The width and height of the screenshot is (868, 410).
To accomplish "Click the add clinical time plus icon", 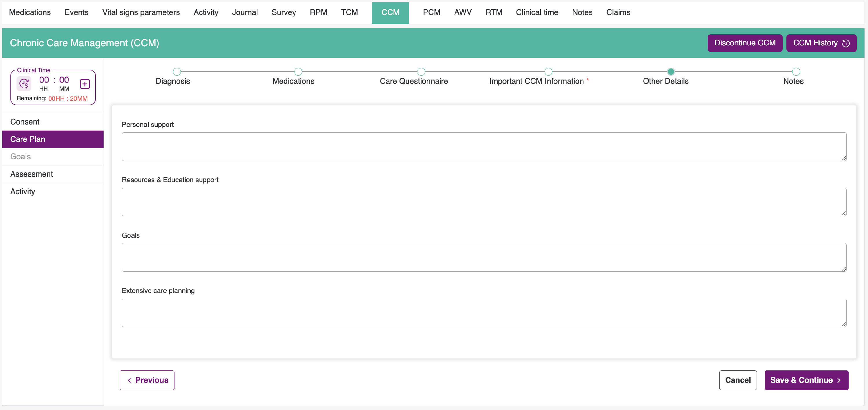I will 84,84.
